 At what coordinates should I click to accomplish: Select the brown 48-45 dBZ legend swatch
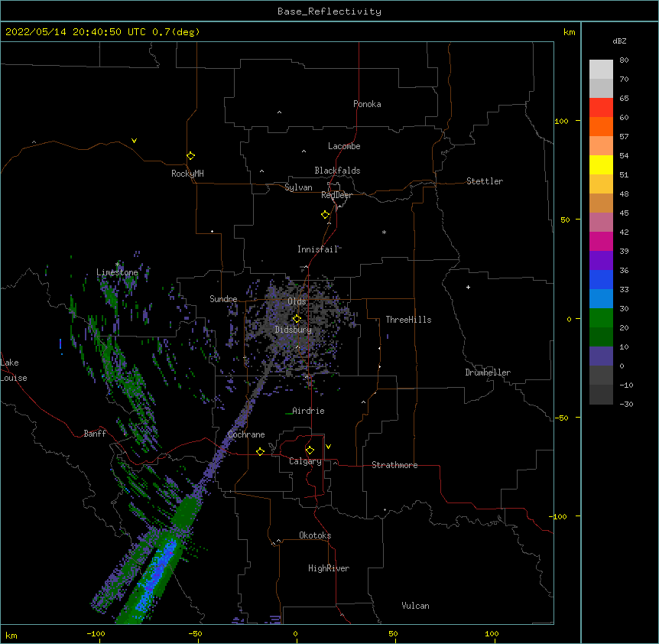click(x=601, y=203)
